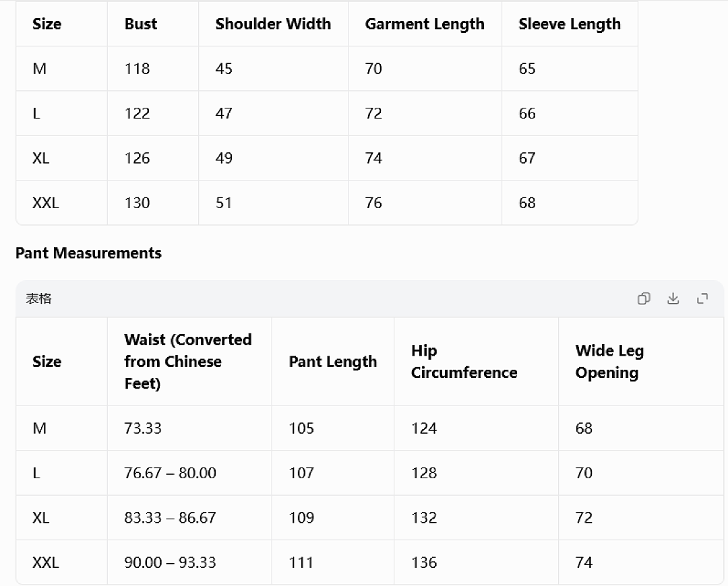
Task: Select the waist range 76.67 – 80.00 cell
Action: [x=189, y=473]
